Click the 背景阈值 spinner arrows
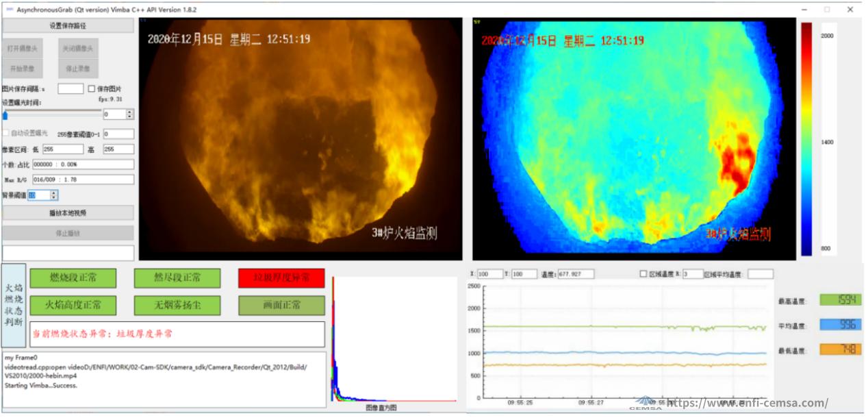Image resolution: width=868 pixels, height=418 pixels. click(x=54, y=196)
